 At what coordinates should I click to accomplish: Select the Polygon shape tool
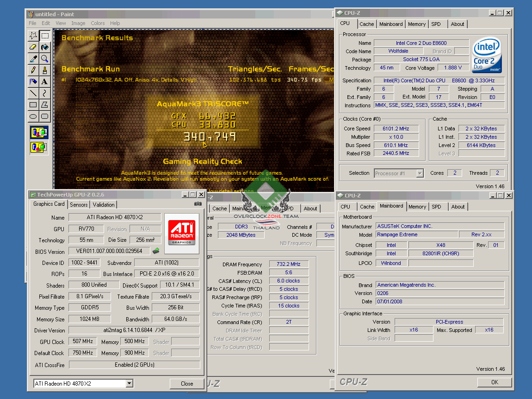tap(45, 105)
